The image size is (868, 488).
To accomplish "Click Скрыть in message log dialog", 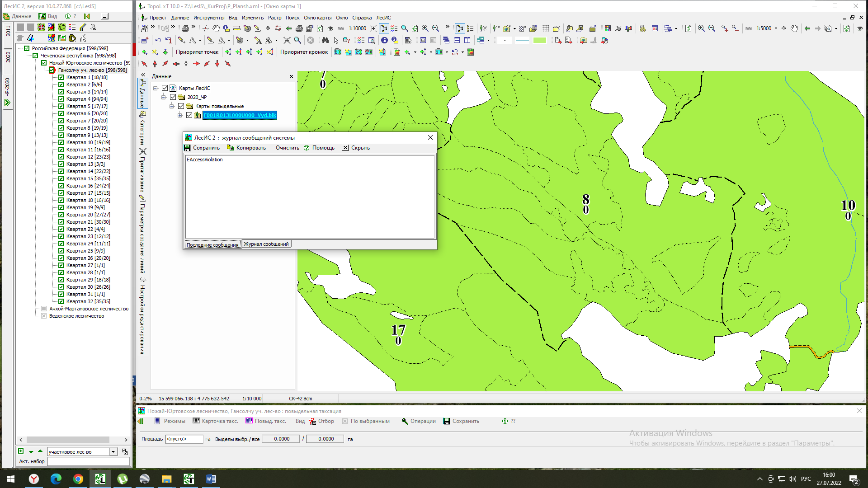I will pyautogui.click(x=356, y=148).
